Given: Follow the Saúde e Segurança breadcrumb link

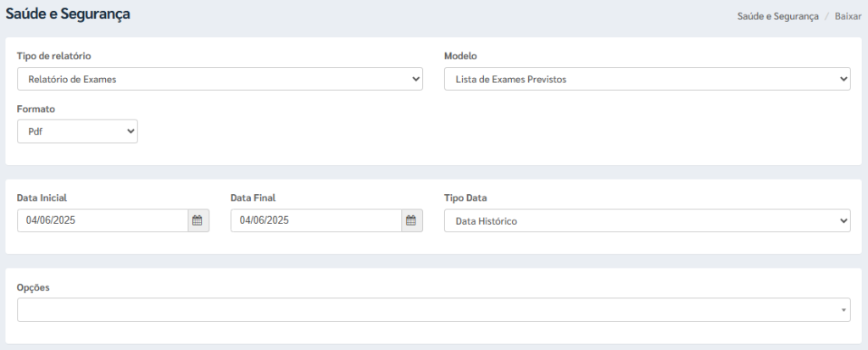Looking at the screenshot, I should [778, 17].
